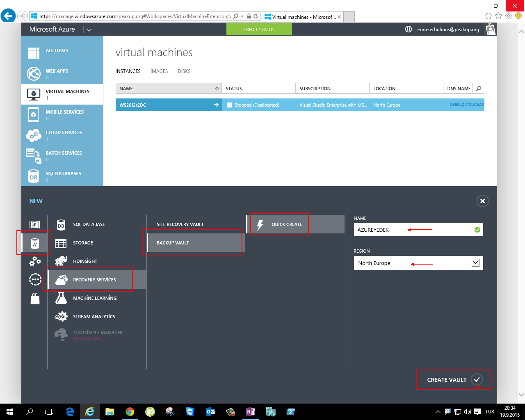525x420 pixels.
Task: Click the search icon in the table header
Action: tap(479, 89)
